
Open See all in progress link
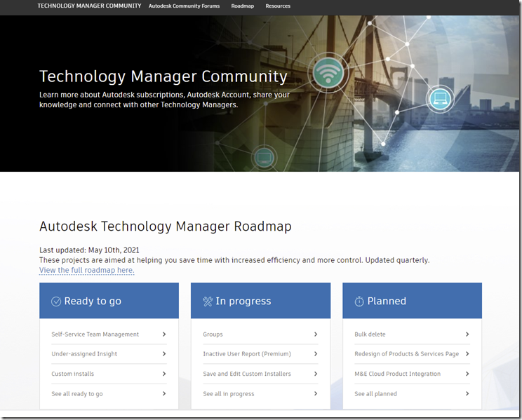click(x=229, y=394)
